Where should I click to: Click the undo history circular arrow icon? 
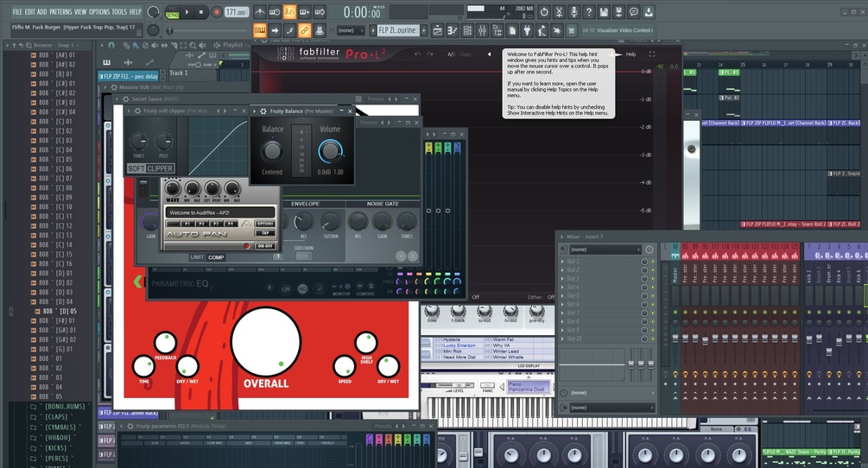pos(544,11)
